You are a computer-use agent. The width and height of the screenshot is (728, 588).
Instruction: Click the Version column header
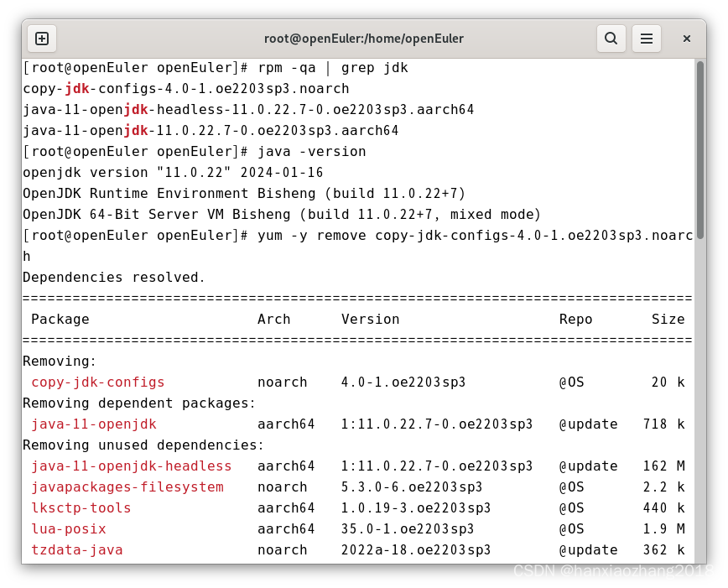(370, 320)
